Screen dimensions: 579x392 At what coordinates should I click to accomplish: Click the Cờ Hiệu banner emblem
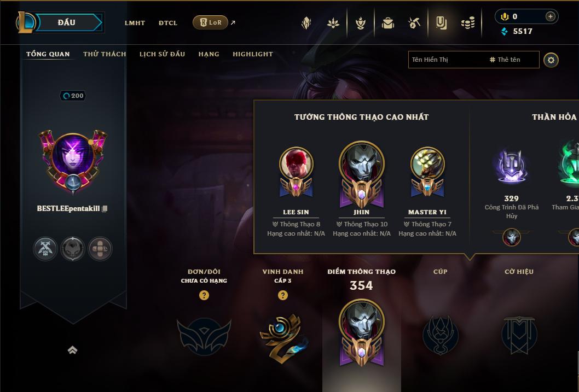click(519, 335)
